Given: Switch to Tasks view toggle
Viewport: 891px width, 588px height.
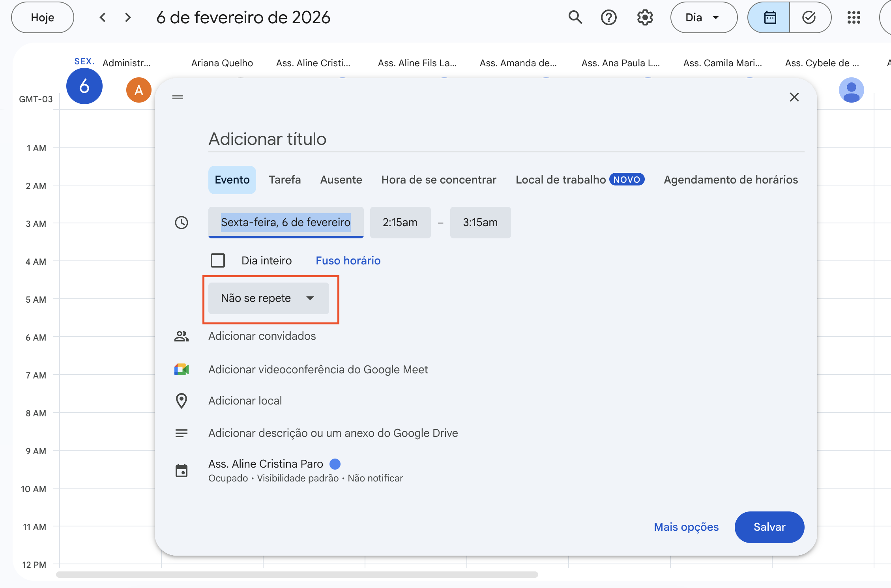Looking at the screenshot, I should point(809,17).
